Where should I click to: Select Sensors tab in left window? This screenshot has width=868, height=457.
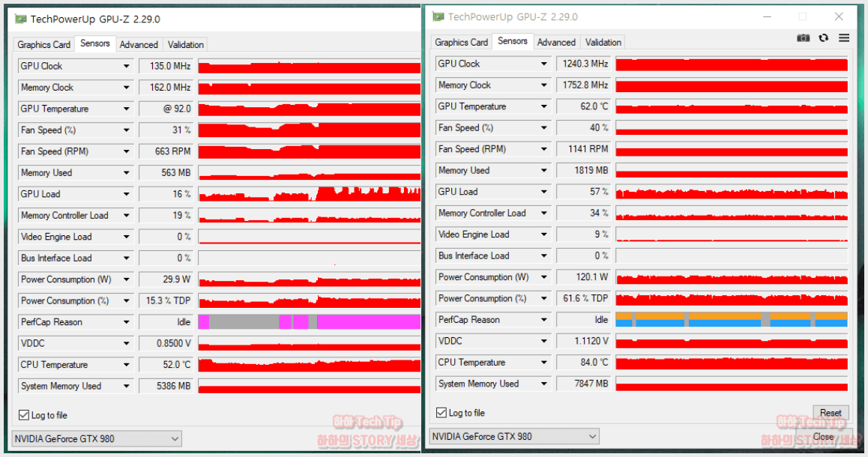[x=94, y=43]
